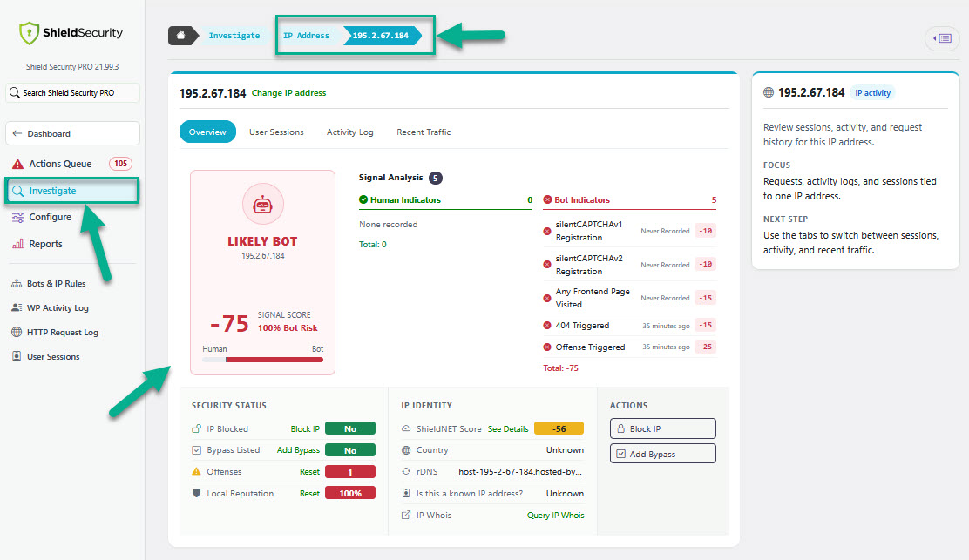The image size is (969, 560).
Task: Click the rDNS host-195-2-67-184 value
Action: pyautogui.click(x=519, y=472)
